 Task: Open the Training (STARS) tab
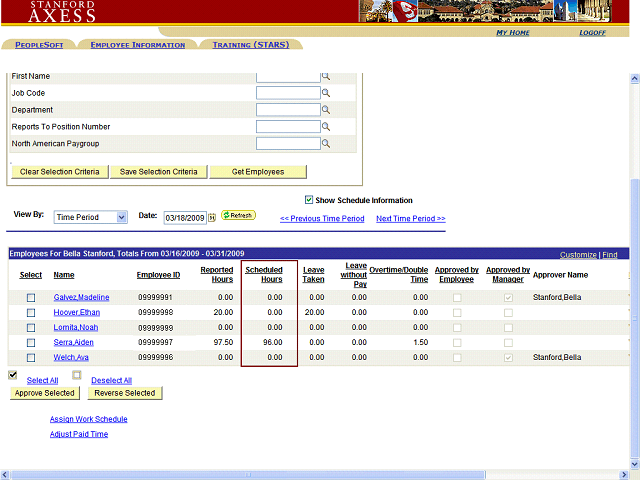click(252, 45)
